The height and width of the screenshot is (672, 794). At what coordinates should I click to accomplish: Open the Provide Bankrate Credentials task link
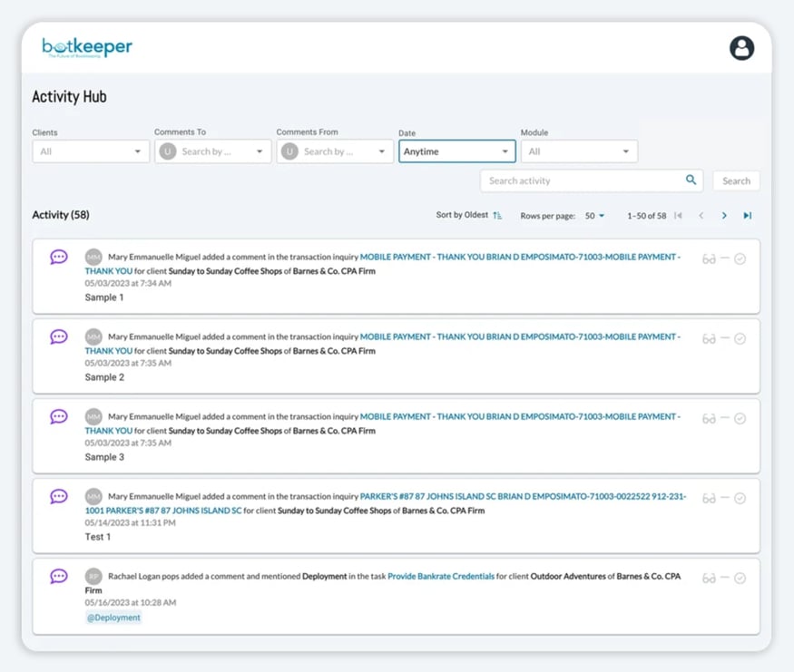point(441,577)
